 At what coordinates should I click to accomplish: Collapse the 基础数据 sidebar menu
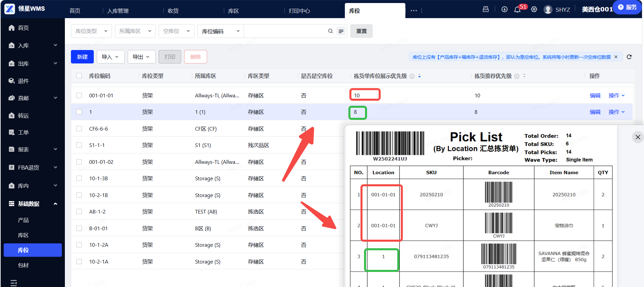tap(33, 204)
